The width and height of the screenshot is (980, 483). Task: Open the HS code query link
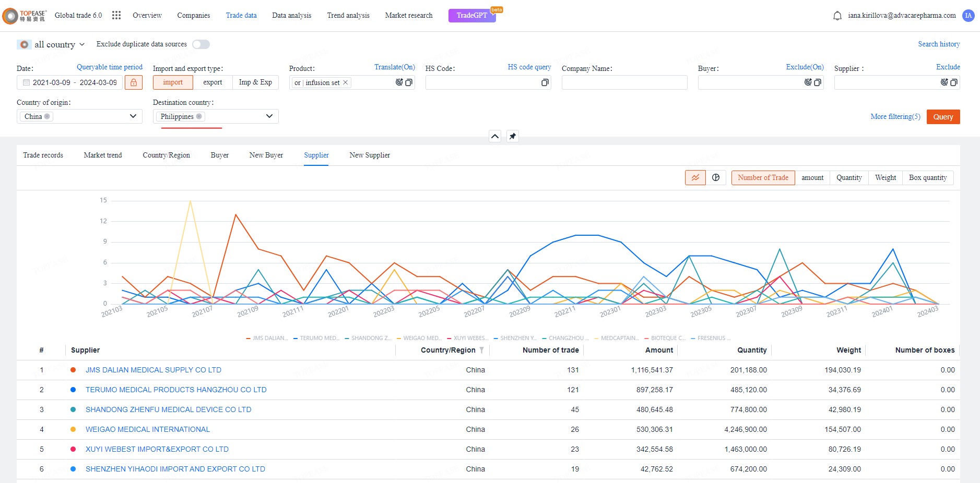pos(529,67)
